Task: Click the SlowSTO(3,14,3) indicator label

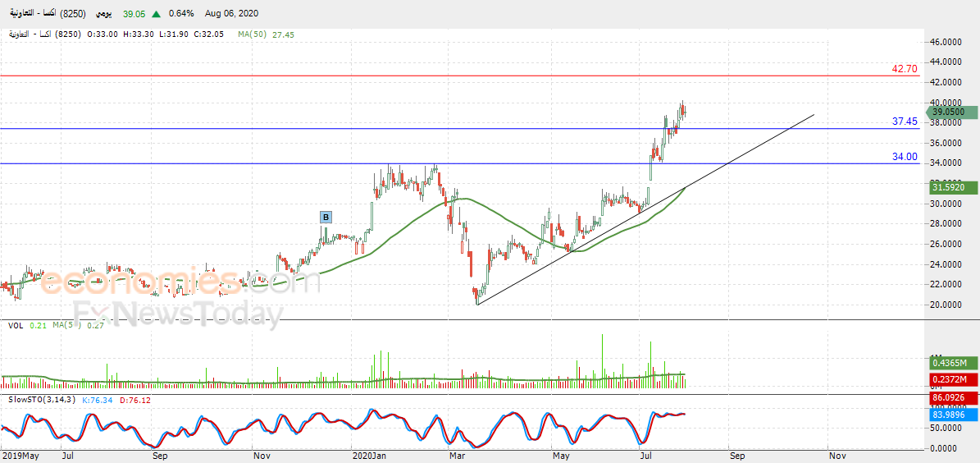Action: (x=42, y=400)
